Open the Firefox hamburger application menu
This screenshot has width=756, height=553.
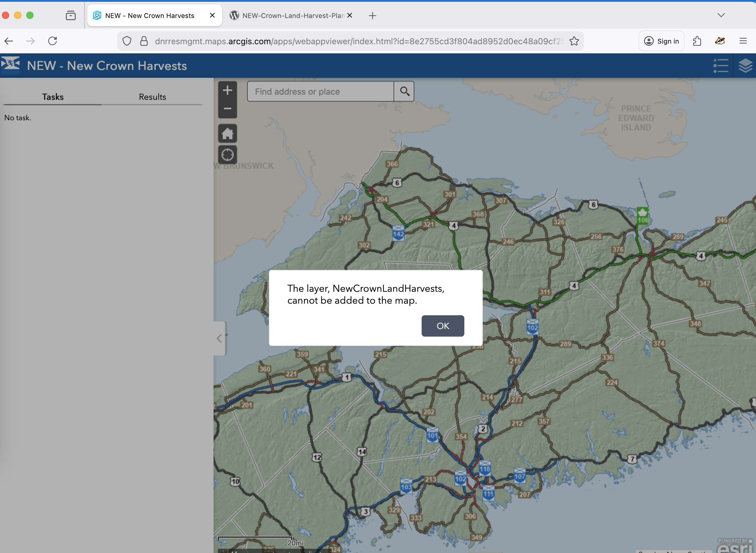coord(743,41)
